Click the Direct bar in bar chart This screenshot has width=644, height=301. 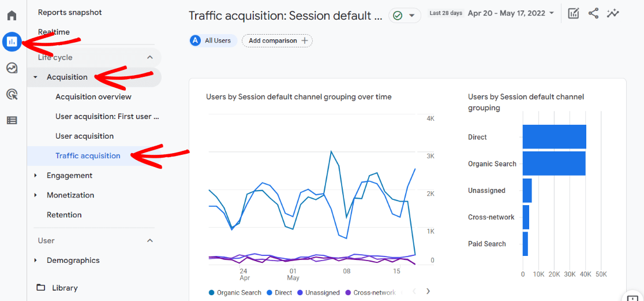(x=554, y=137)
